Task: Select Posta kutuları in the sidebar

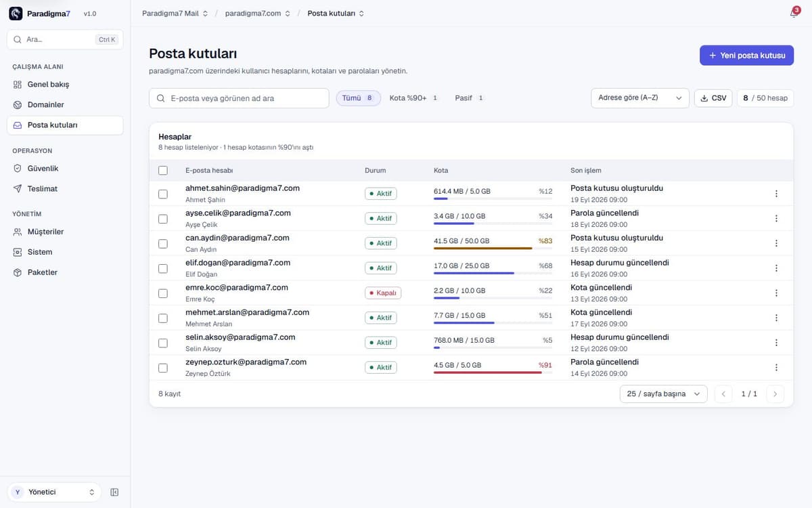Action: click(65, 125)
